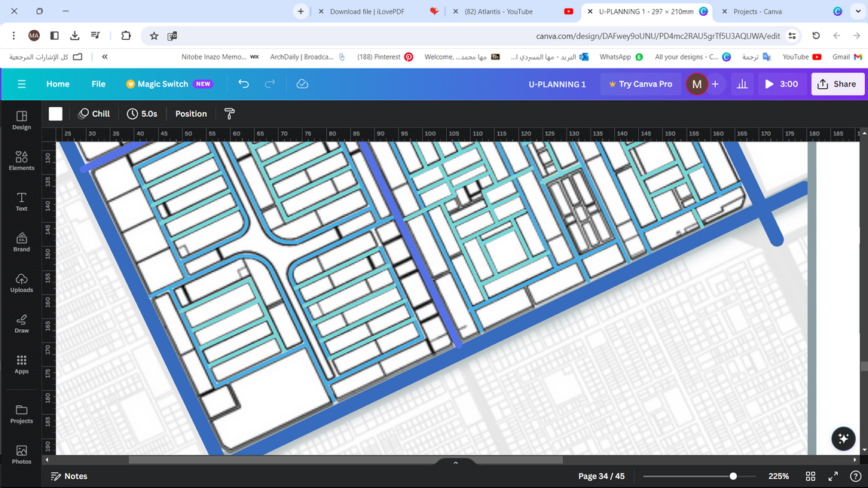Open the Elements panel in sidebar
This screenshot has width=868, height=488.
pyautogui.click(x=21, y=160)
